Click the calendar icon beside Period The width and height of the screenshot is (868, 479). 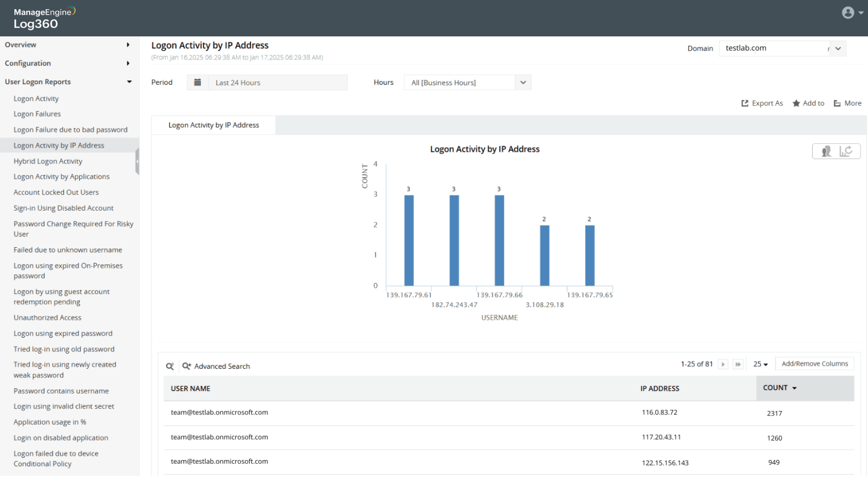point(198,83)
